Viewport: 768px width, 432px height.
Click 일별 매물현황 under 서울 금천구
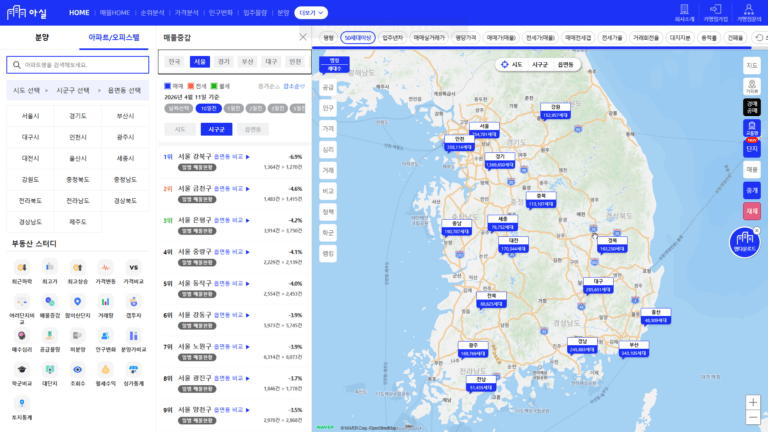(x=196, y=200)
